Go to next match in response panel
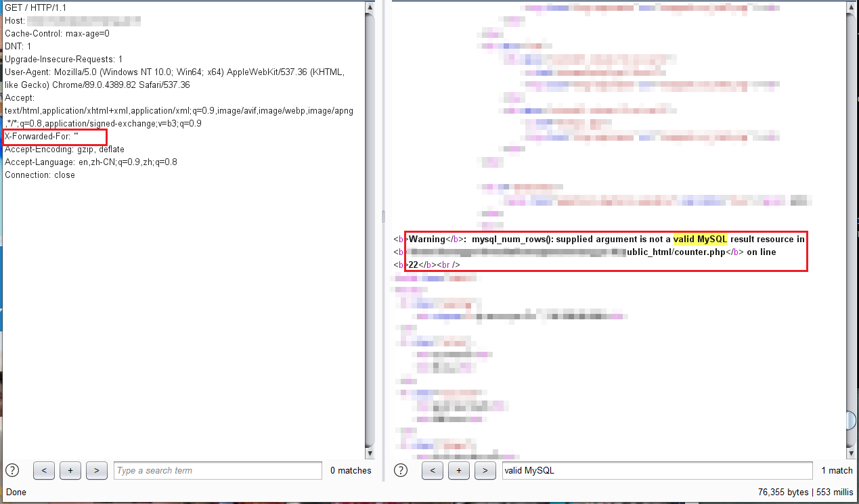The width and height of the screenshot is (859, 504). [x=485, y=470]
